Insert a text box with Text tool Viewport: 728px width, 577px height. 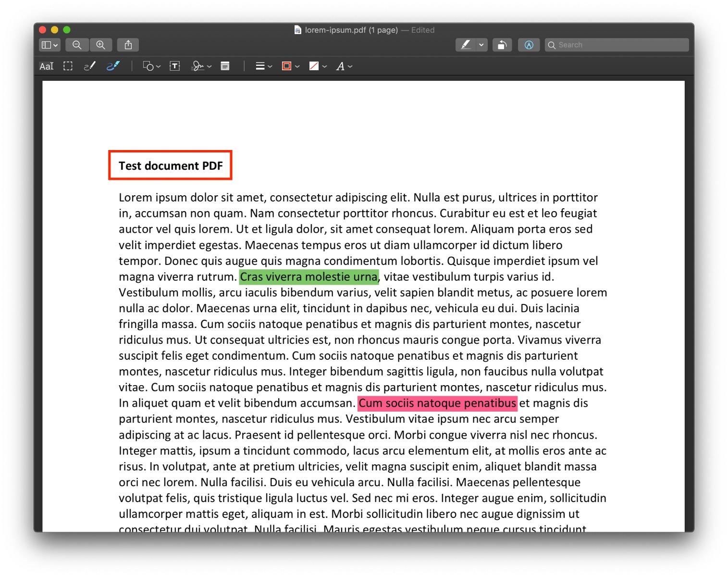click(175, 66)
